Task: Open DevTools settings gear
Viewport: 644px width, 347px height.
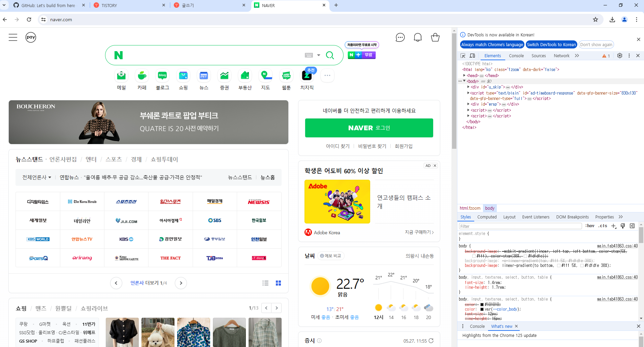Action: point(620,56)
